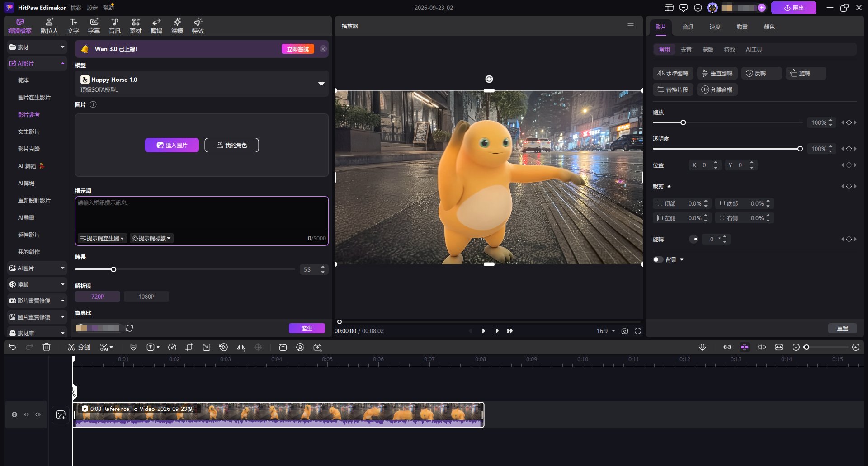Image resolution: width=868 pixels, height=466 pixels.
Task: Select 720P resolution
Action: [x=98, y=297]
